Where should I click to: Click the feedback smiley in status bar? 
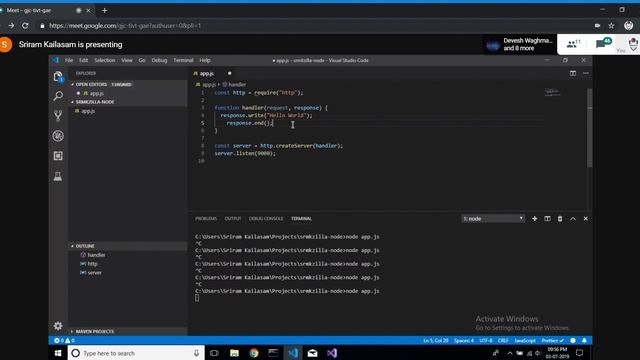(573, 340)
